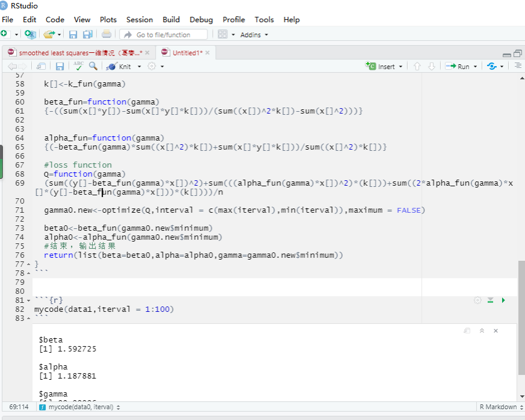This screenshot has width=525, height=420.
Task: Open the Tools menu
Action: coord(264,20)
